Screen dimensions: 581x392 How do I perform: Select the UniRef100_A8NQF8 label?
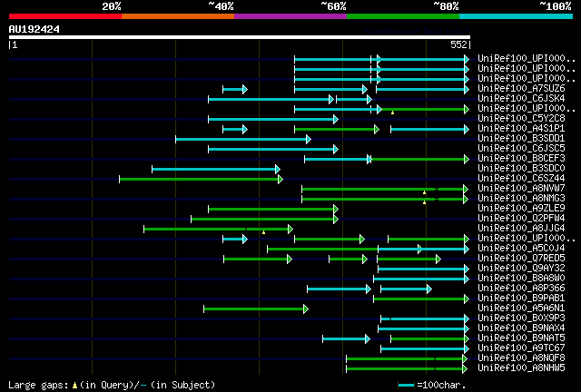coord(521,358)
